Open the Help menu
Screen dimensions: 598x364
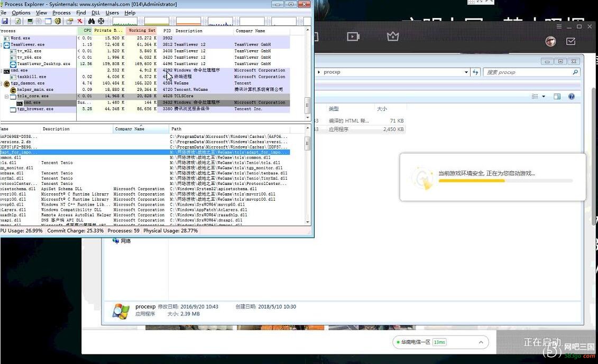(x=130, y=13)
